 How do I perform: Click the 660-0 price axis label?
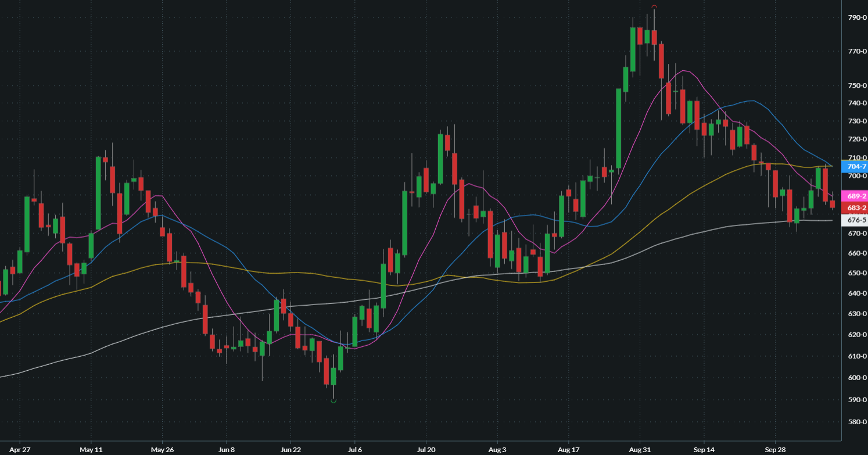tap(857, 253)
